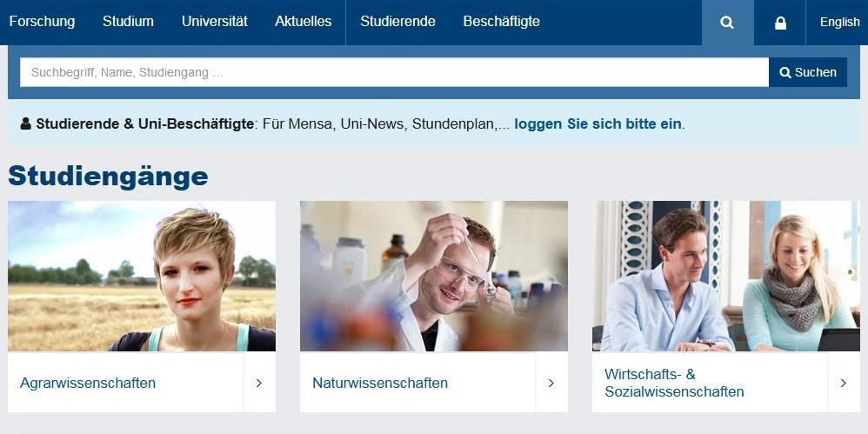Open the Studierende section
The height and width of the screenshot is (434, 868).
click(397, 22)
